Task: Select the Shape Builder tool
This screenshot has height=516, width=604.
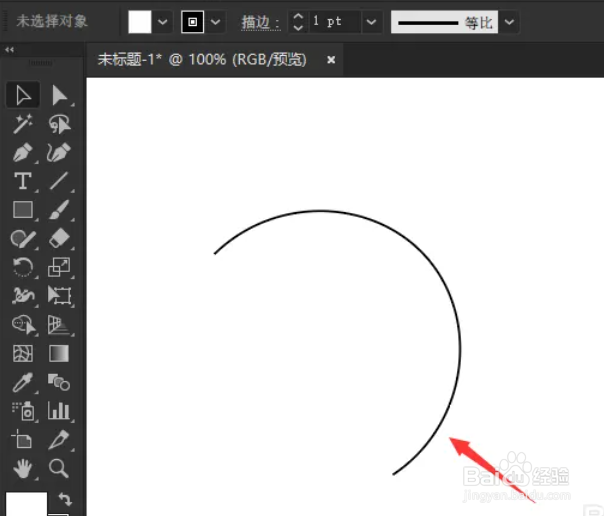Action: 23,325
